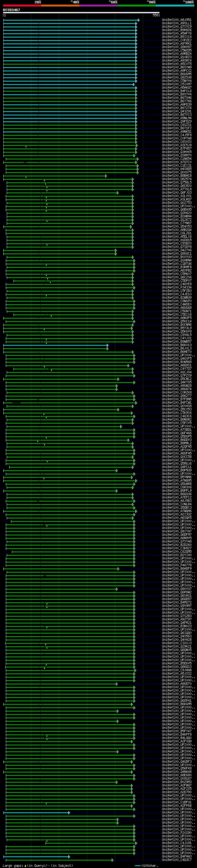Select the UniRef100_P34334 label
The image size is (197, 868).
(x=177, y=288)
